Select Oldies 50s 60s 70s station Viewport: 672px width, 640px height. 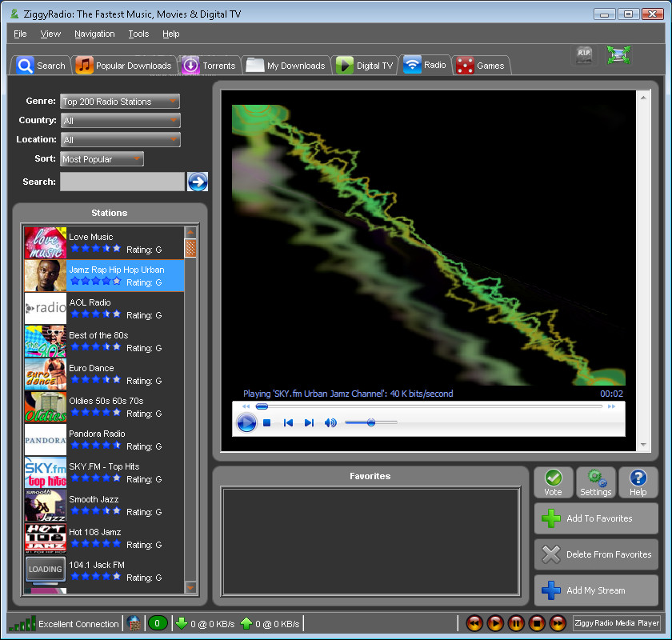tap(104, 407)
